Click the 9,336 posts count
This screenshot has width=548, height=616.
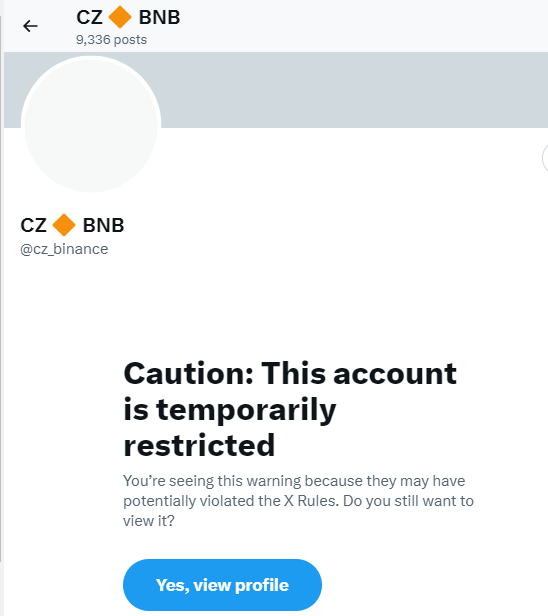112,40
